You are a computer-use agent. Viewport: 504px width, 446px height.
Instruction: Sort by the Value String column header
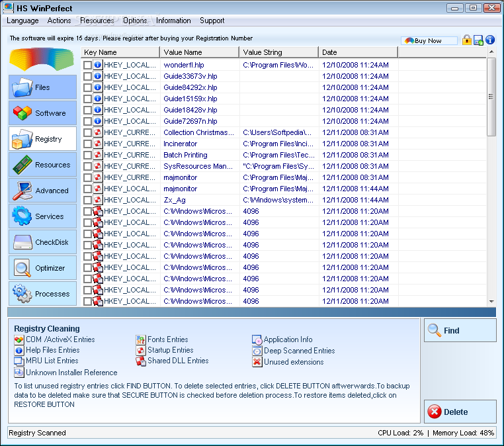tap(279, 52)
